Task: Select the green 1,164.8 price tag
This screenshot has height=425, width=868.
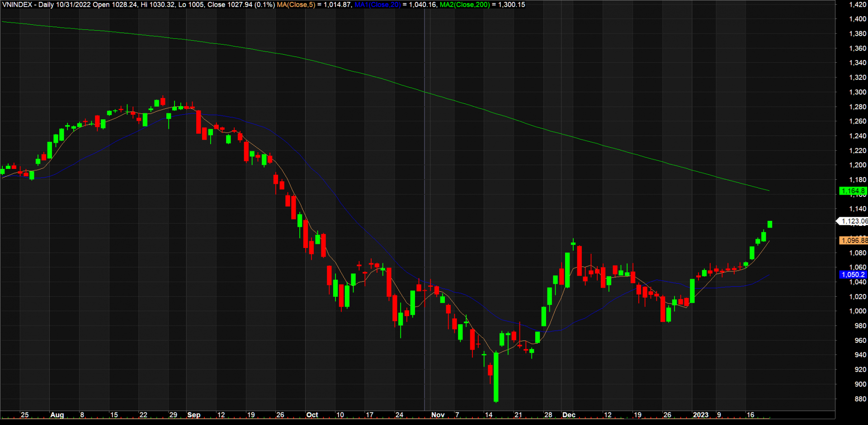Action: click(x=853, y=191)
